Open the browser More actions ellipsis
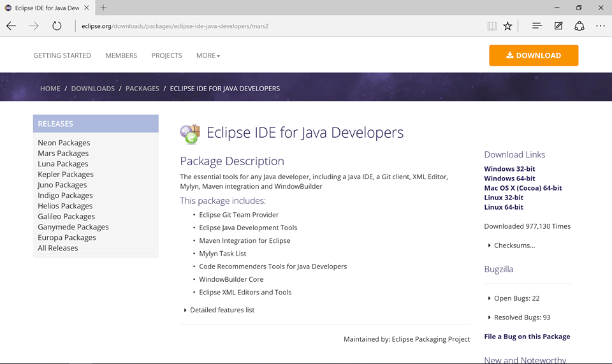 pyautogui.click(x=601, y=25)
